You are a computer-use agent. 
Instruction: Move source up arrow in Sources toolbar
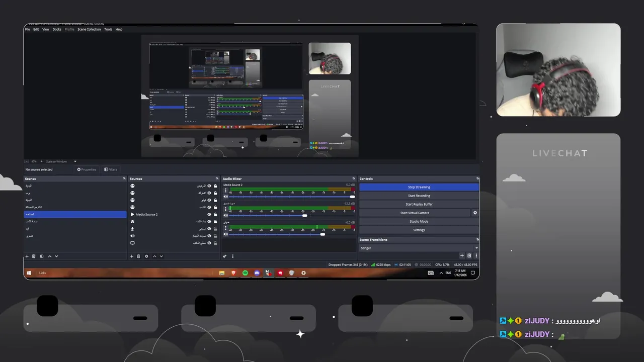tap(154, 256)
